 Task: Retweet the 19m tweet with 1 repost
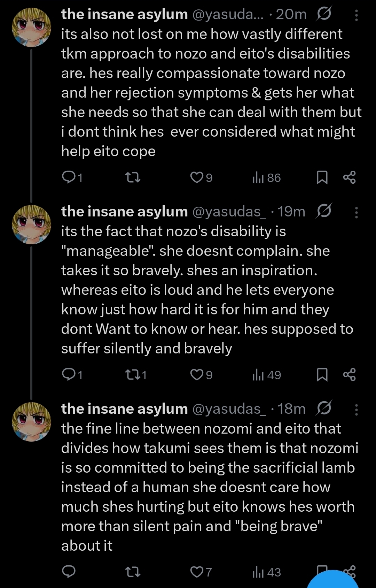[x=133, y=375]
